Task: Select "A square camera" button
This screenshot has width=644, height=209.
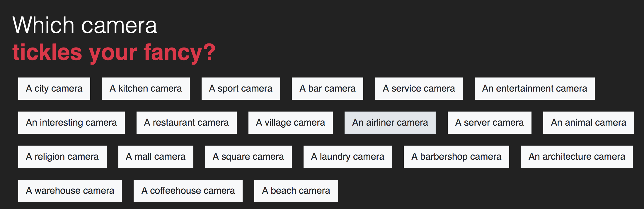Action: pyautogui.click(x=248, y=157)
